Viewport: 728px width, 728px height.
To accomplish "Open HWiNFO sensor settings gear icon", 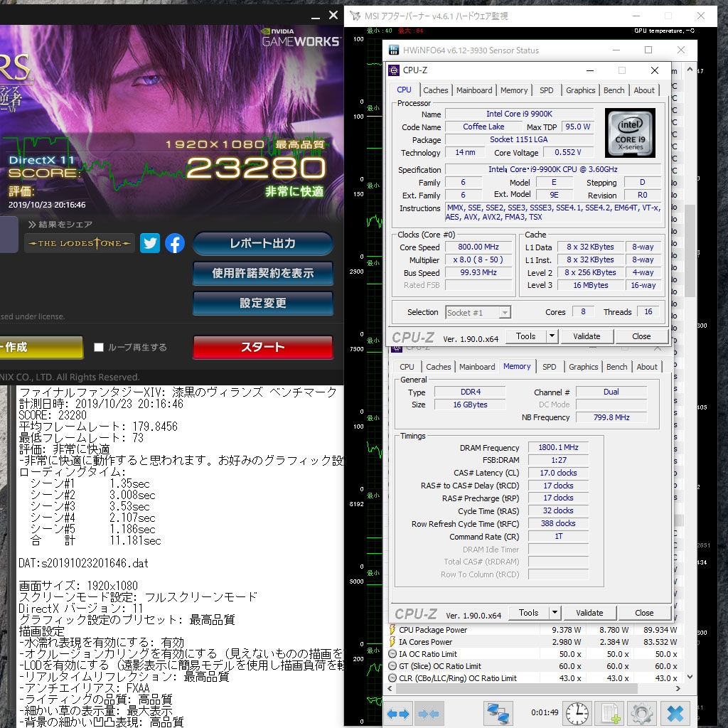I will click(x=642, y=714).
